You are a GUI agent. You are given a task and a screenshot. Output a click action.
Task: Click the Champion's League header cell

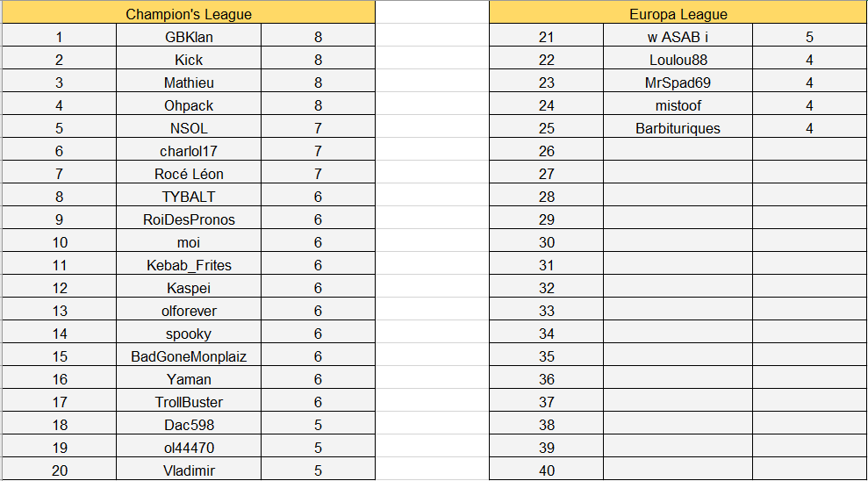[188, 14]
